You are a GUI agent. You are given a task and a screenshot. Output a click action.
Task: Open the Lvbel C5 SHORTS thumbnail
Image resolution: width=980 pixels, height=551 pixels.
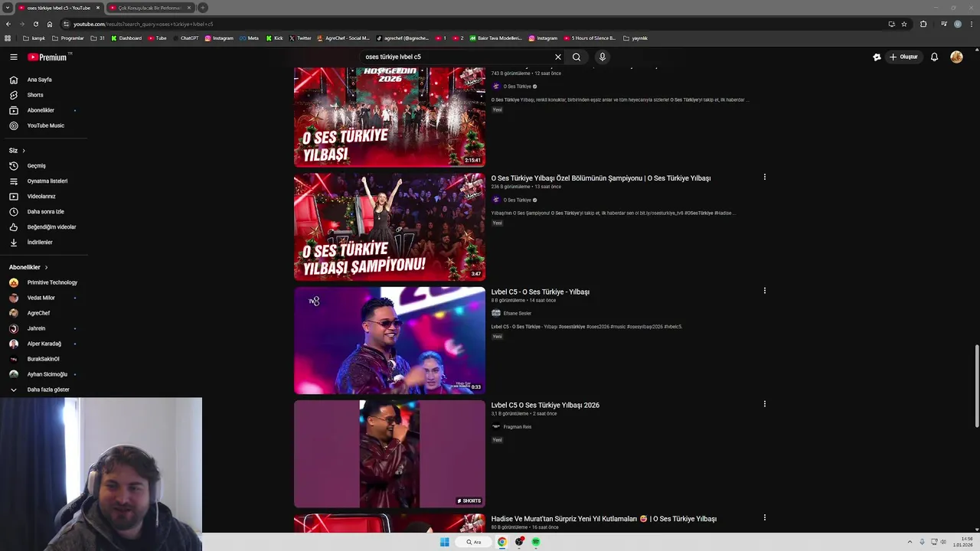coord(390,454)
